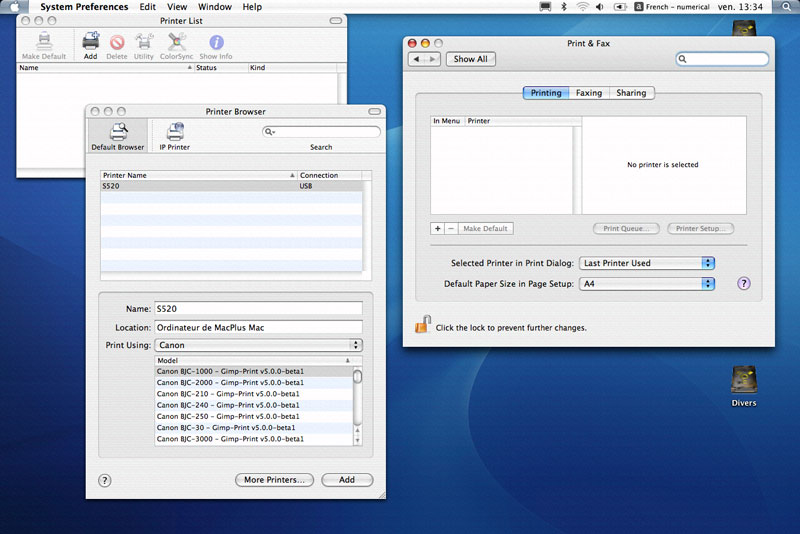Viewport: 800px width, 534px height.
Task: Click the battery status icon in menu bar
Action: click(x=619, y=7)
